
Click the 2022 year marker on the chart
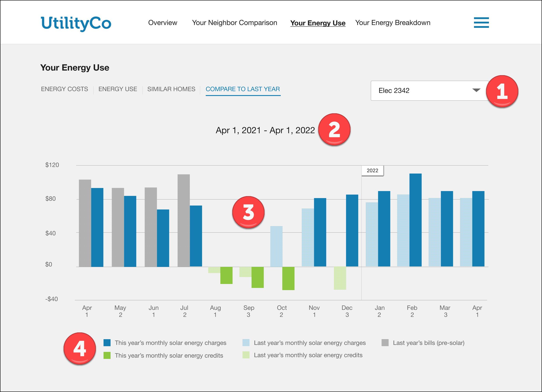[x=373, y=170]
